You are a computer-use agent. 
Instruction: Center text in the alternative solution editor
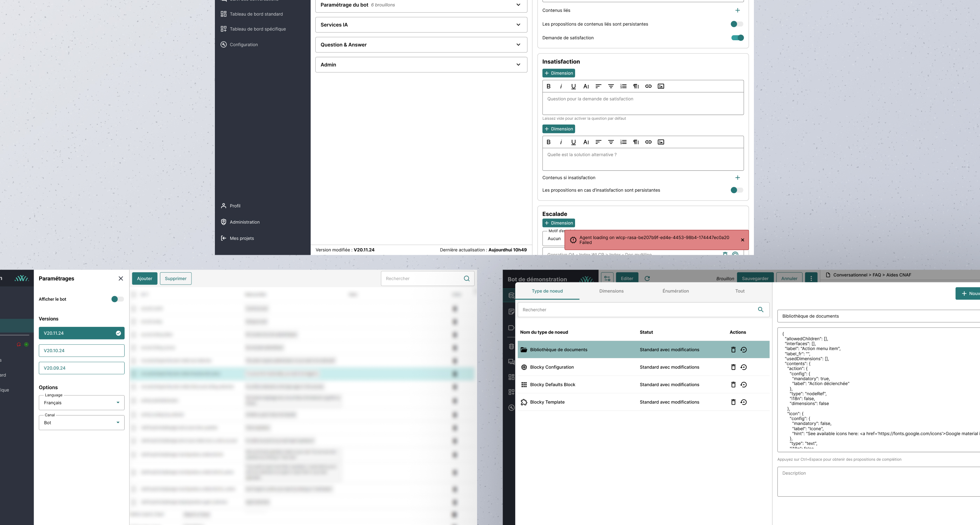point(611,142)
